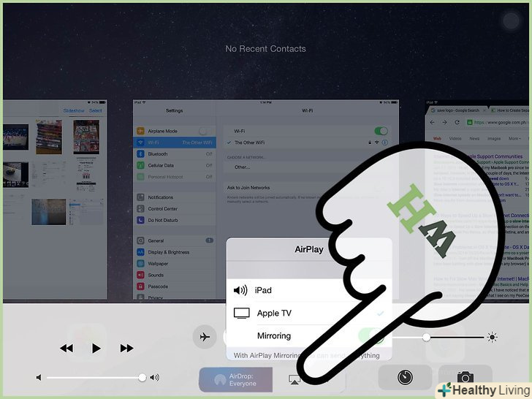Tap the fast-forward playback button

click(126, 348)
